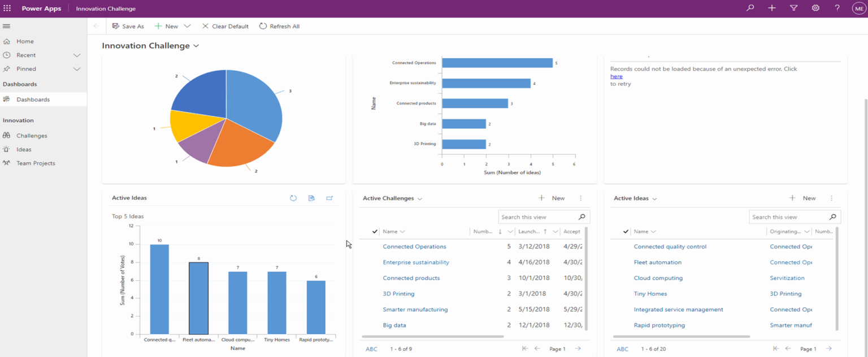Open quick create with the plus icon
Image resolution: width=868 pixels, height=357 pixels.
772,8
